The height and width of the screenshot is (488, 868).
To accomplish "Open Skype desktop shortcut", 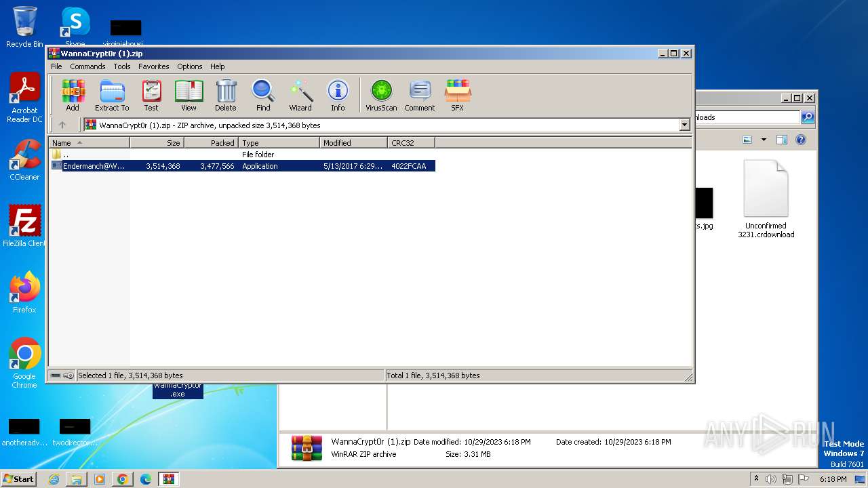I will coord(75,27).
